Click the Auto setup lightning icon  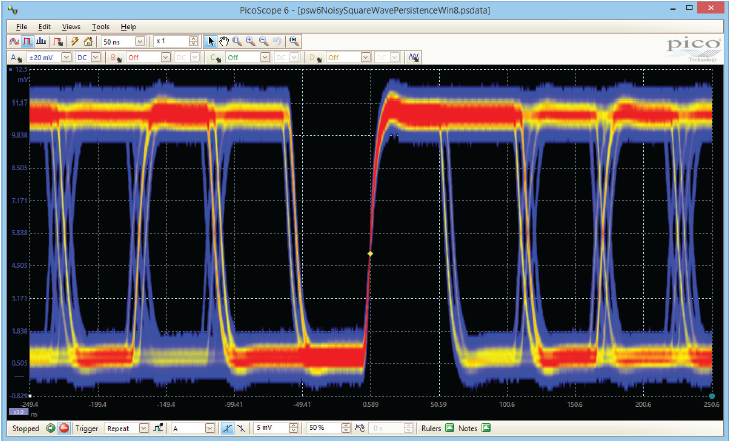[74, 42]
